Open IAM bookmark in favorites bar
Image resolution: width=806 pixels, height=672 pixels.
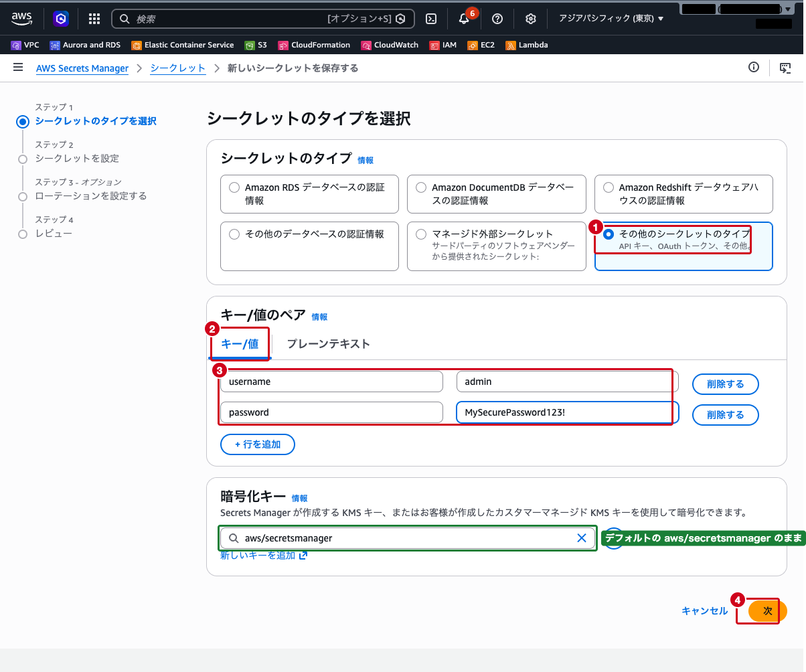coord(443,45)
